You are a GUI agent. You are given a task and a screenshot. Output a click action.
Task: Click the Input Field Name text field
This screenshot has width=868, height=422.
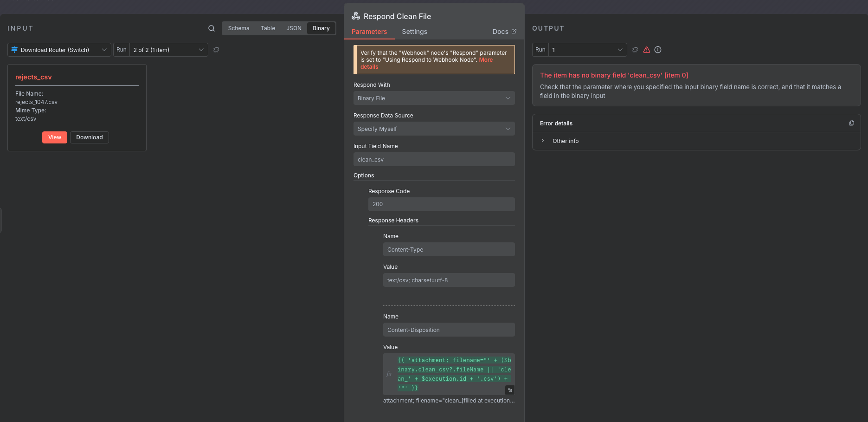point(434,159)
